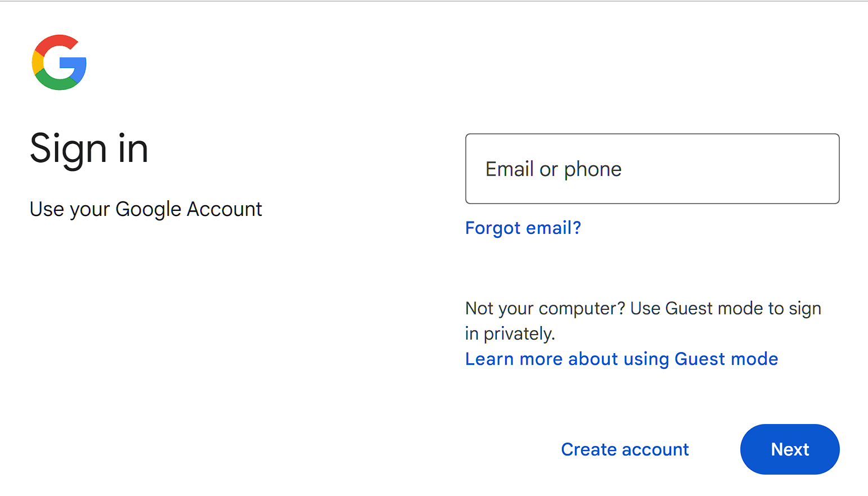Proceed to the next sign-in step
Viewport: 868px width, 496px height.
point(789,449)
